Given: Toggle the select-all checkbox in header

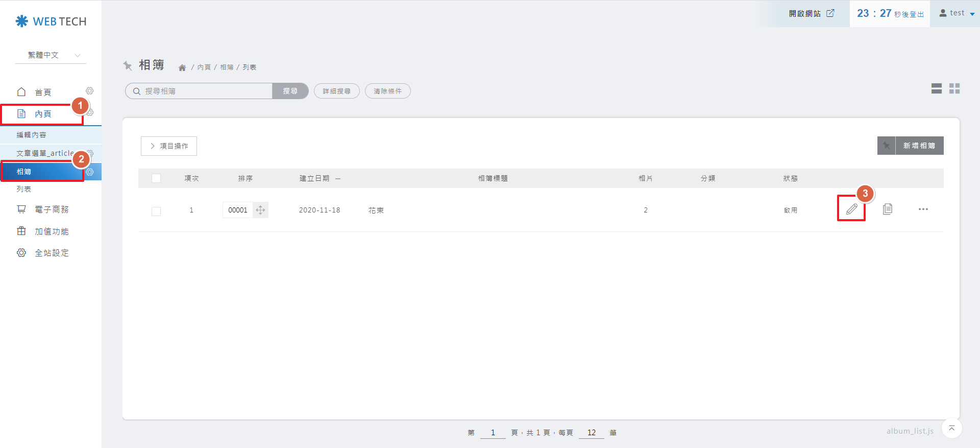Looking at the screenshot, I should (x=156, y=178).
